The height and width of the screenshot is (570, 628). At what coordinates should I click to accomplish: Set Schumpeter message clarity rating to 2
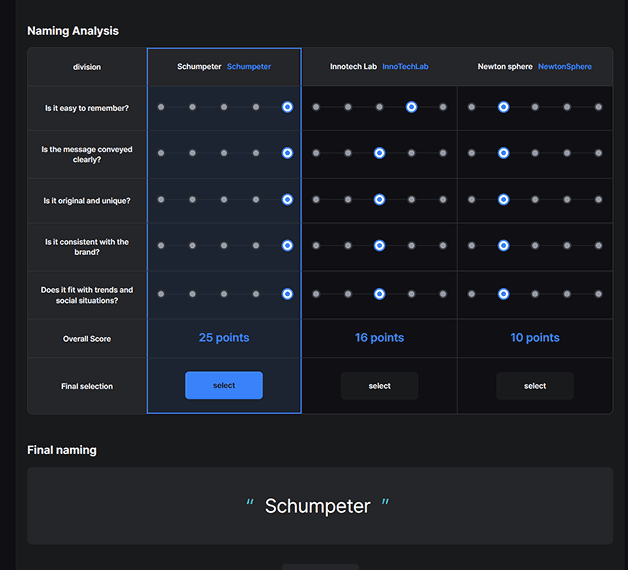193,153
